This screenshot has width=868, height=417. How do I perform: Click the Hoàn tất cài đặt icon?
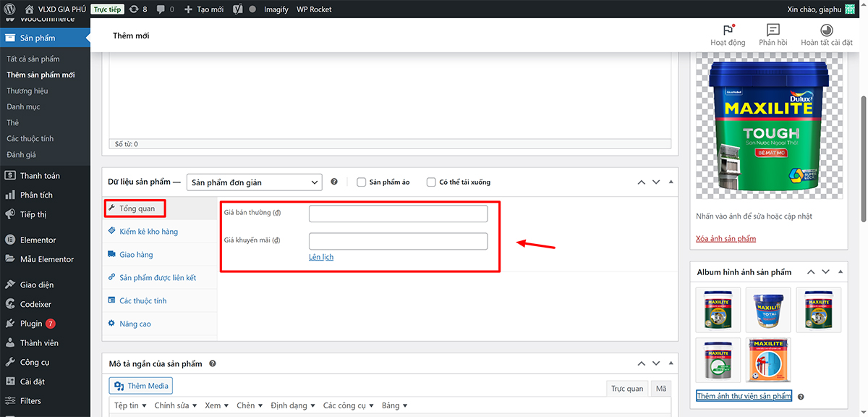[x=826, y=30]
